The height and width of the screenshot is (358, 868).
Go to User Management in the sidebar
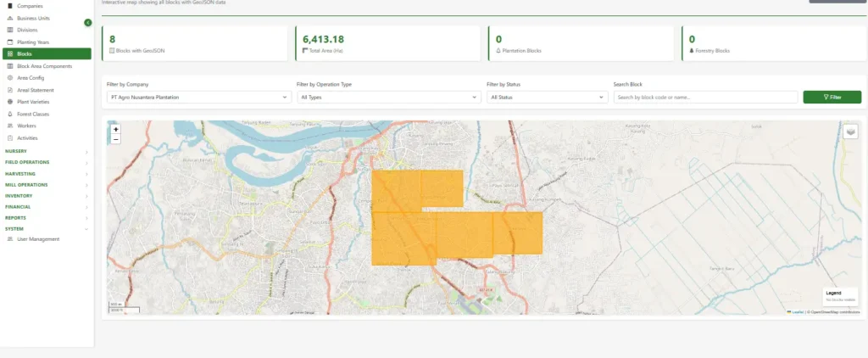click(47, 239)
